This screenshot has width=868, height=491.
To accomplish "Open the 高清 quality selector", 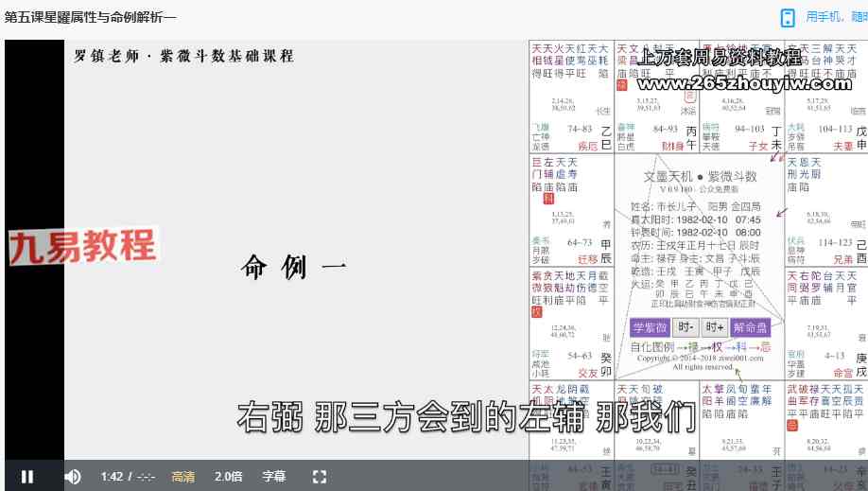I will pos(183,477).
